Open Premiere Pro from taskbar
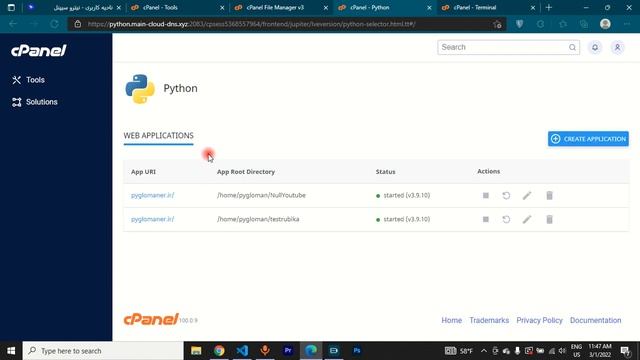This screenshot has height=360, width=640. [x=288, y=351]
